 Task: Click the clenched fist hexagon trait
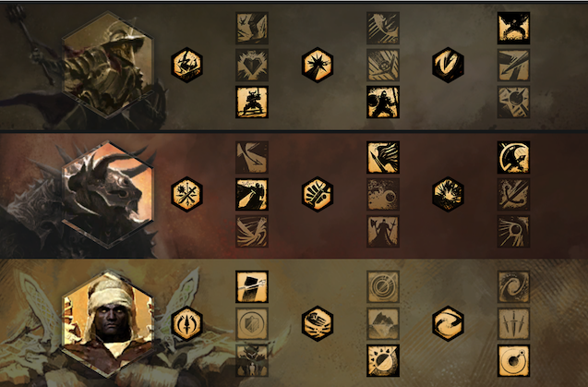click(318, 195)
